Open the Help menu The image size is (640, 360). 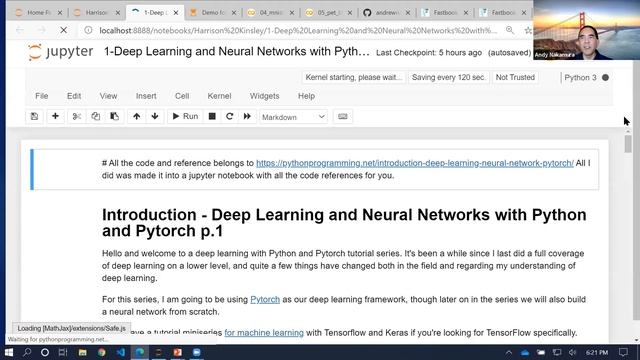306,96
